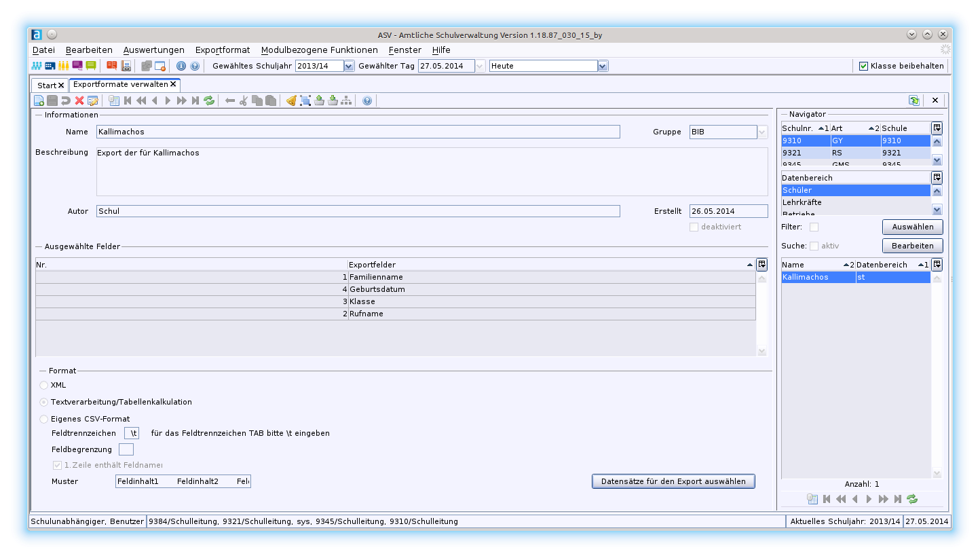Image resolution: width=980 pixels, height=558 pixels.
Task: Open the blue school building module icon
Action: pos(50,66)
